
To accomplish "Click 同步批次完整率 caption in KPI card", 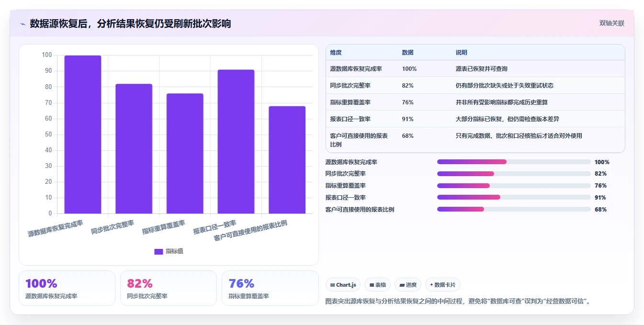I will (147, 296).
